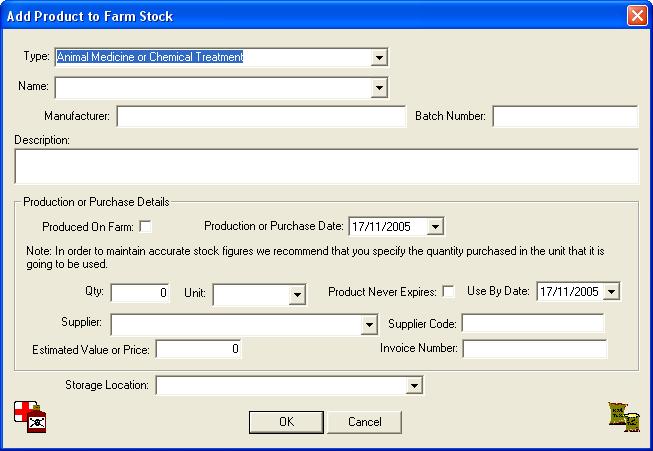Viewport: 653px width, 451px height.
Task: Confirm with the OK button
Action: (287, 422)
